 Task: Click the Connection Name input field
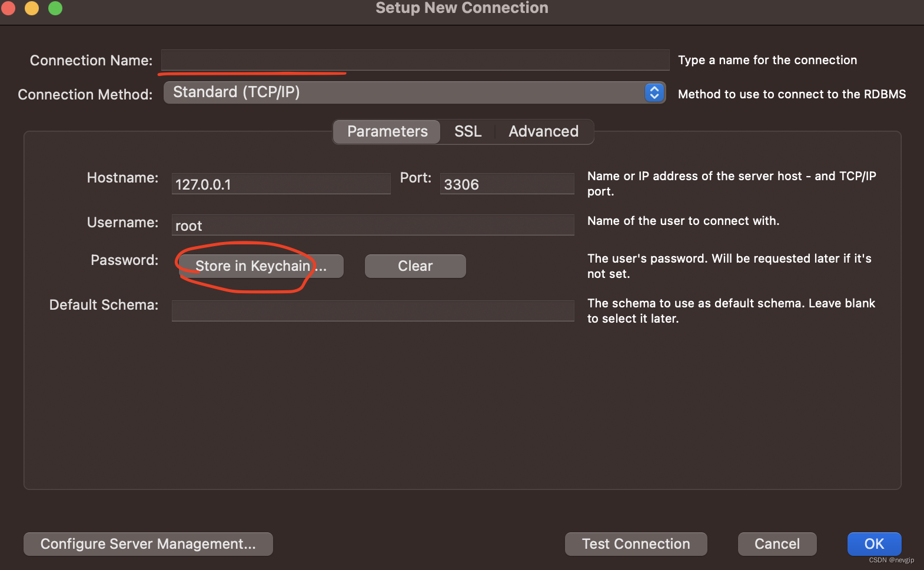[x=415, y=60]
